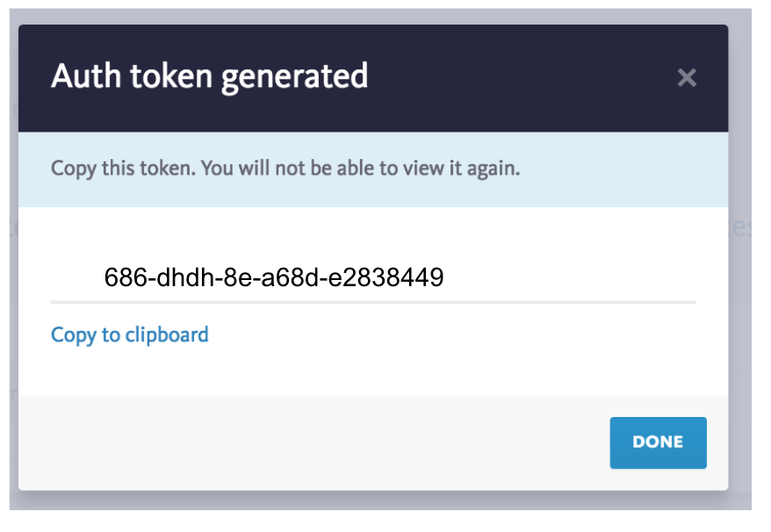Image resolution: width=771 pixels, height=532 pixels.
Task: Confirm with the DONE button
Action: tap(658, 442)
